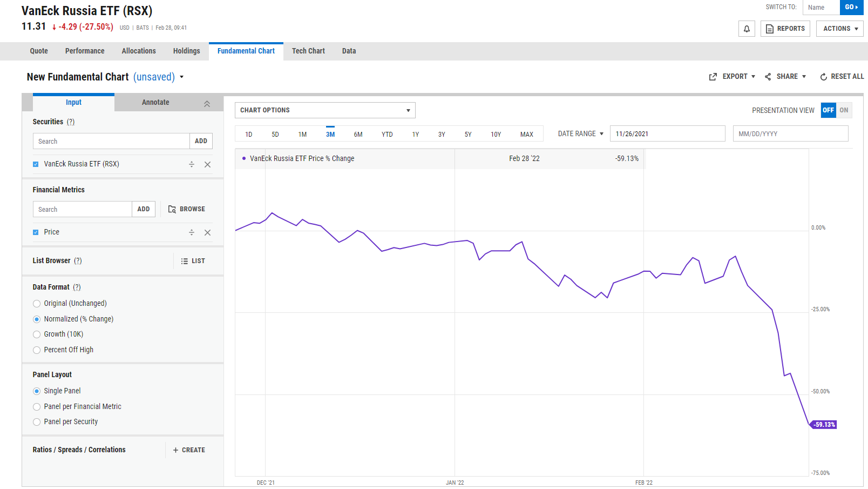
Task: Click ADD button for securities search
Action: (201, 141)
